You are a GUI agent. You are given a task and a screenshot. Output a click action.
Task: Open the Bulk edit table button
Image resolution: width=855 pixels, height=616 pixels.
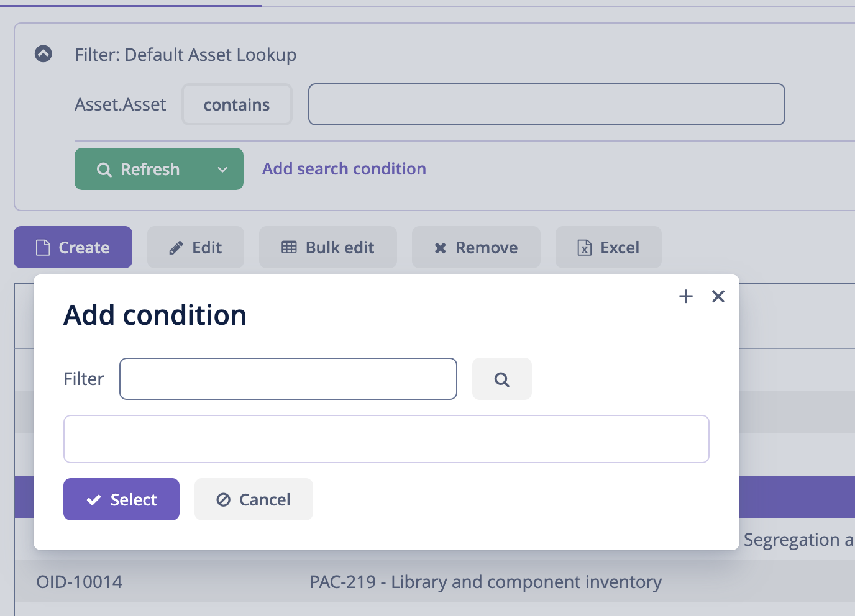pos(328,247)
